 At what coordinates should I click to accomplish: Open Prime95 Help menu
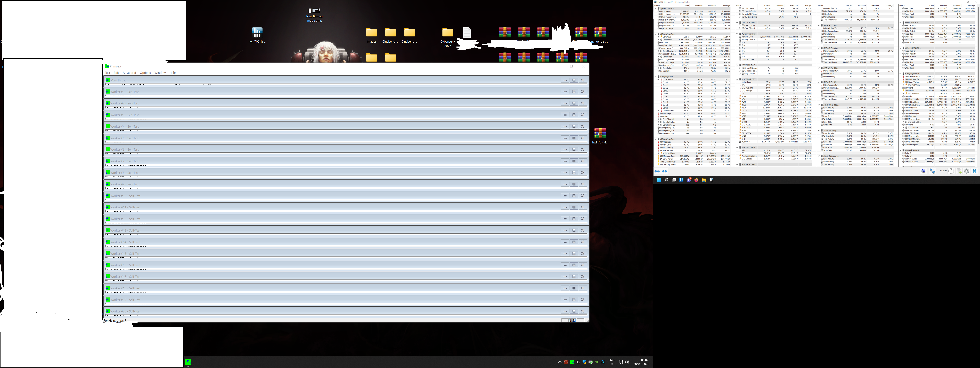click(x=173, y=73)
